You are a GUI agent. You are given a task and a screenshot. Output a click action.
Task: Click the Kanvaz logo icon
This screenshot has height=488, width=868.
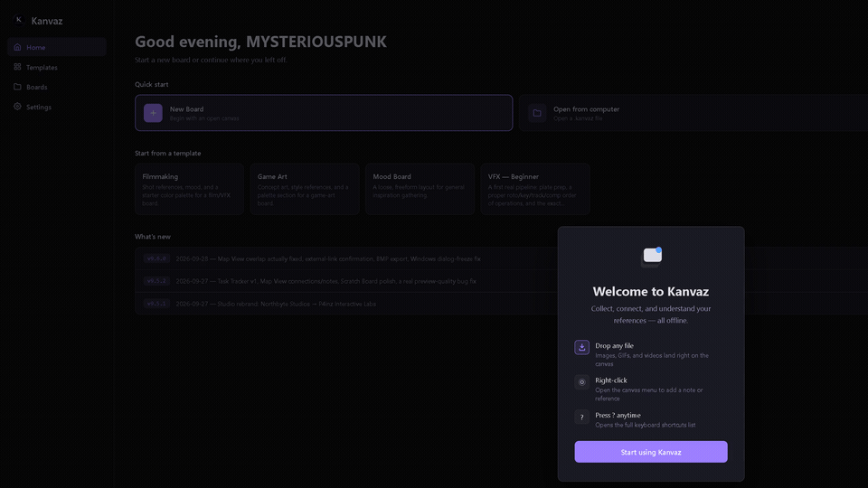point(19,20)
